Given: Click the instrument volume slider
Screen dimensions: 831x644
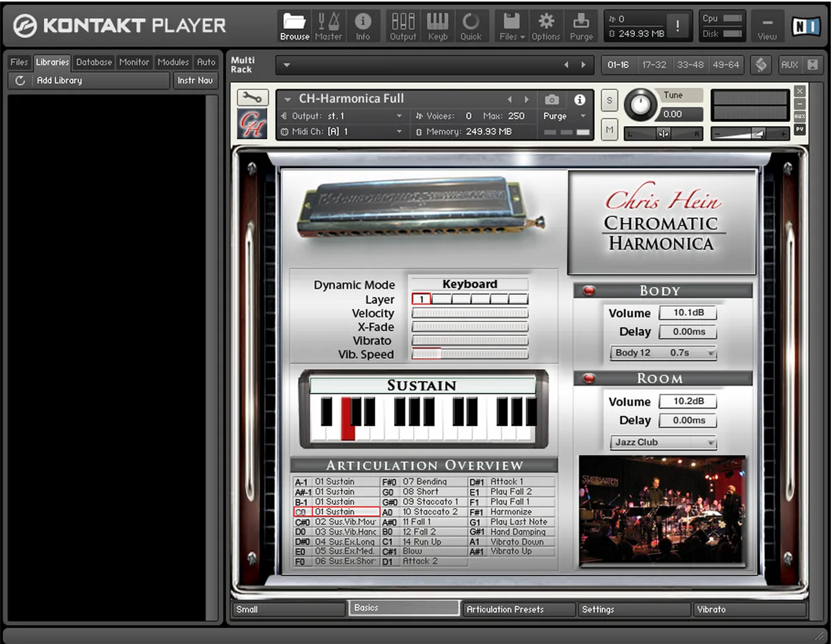Looking at the screenshot, I should coord(750,134).
